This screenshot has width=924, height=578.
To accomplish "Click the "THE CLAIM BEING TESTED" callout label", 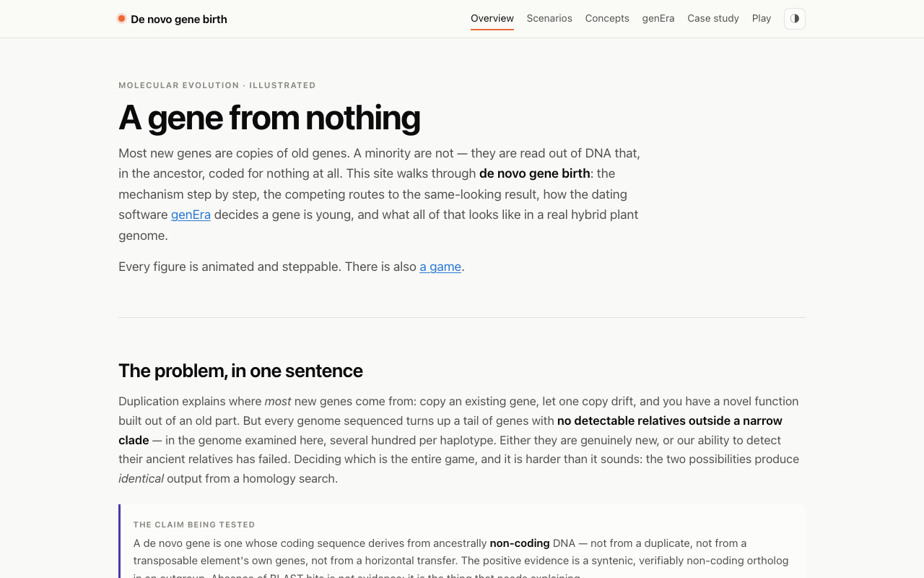I will click(194, 525).
